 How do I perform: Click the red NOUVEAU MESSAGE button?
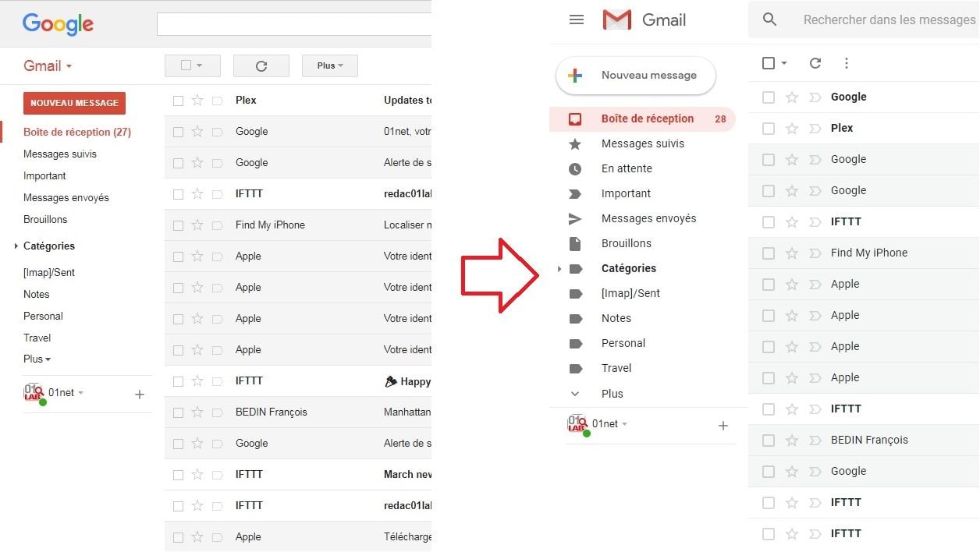tap(74, 103)
